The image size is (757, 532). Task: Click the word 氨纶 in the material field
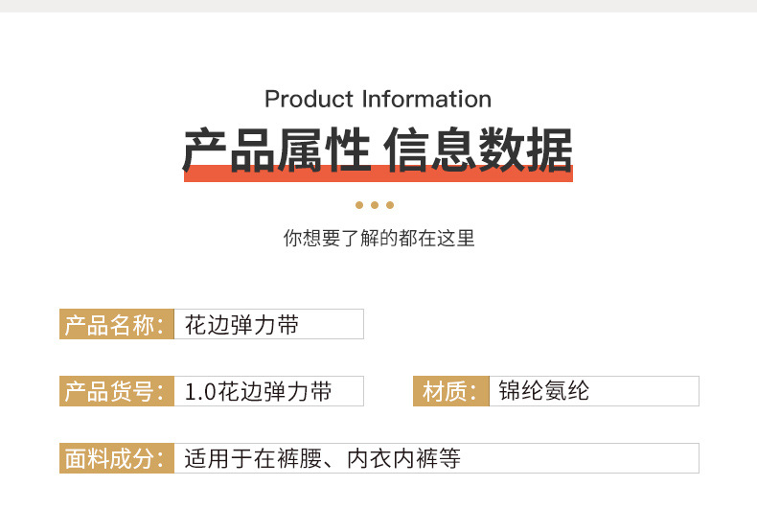click(567, 391)
